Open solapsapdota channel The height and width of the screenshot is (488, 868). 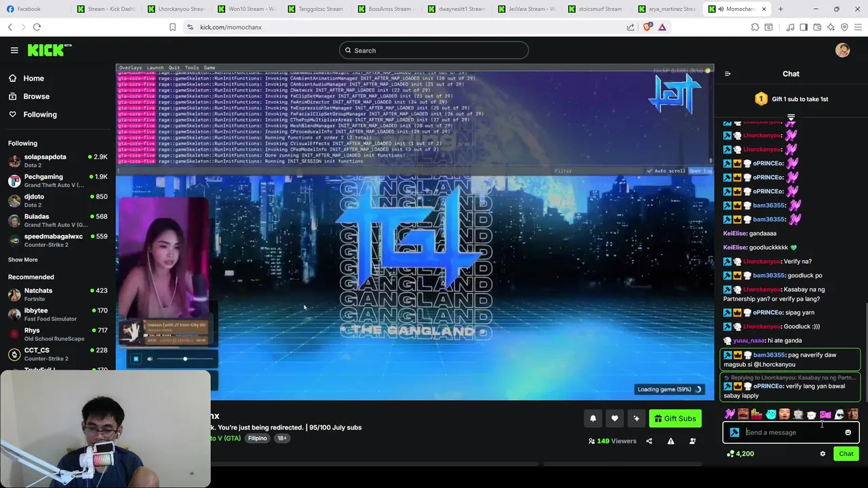point(58,161)
